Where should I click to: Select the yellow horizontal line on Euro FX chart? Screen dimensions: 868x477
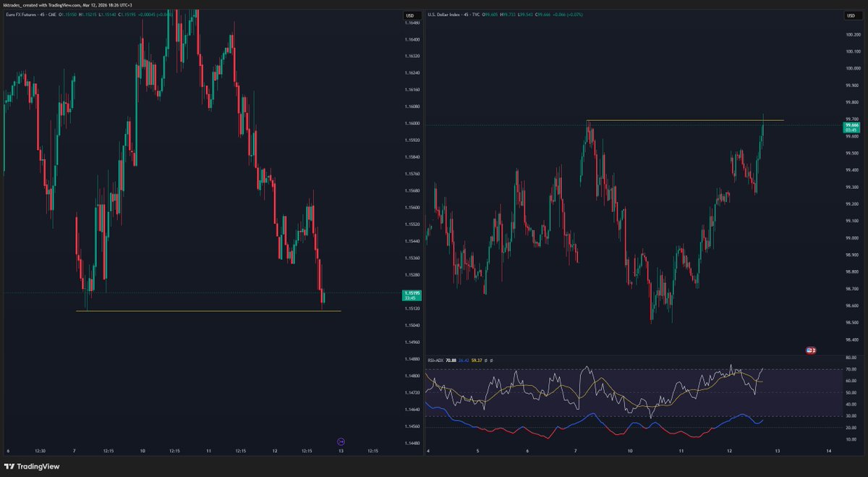(208, 311)
